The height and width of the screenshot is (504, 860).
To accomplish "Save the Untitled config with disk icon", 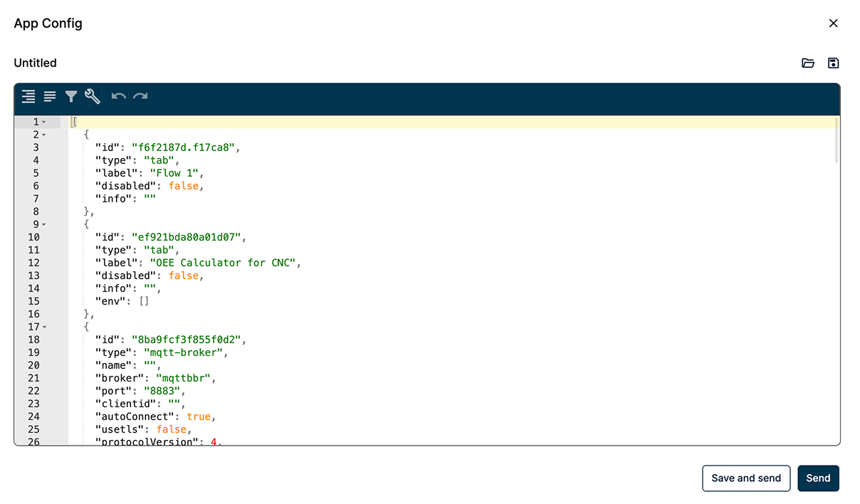I will [x=834, y=63].
